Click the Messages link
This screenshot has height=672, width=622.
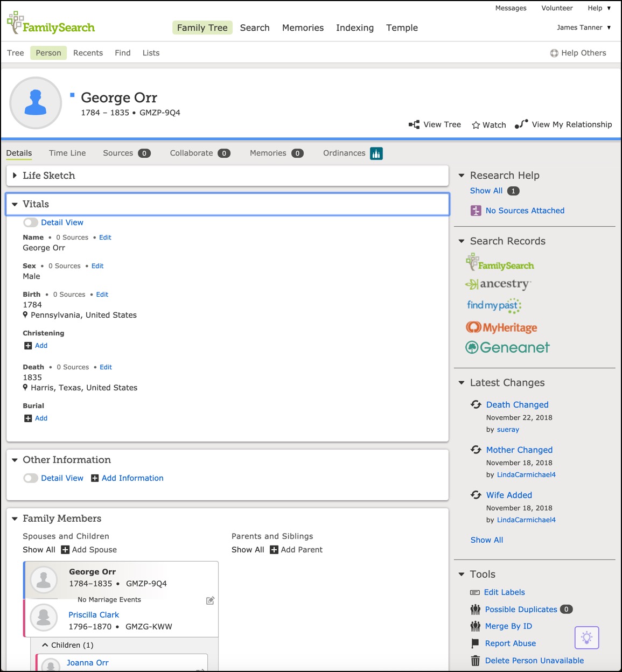[x=511, y=8]
